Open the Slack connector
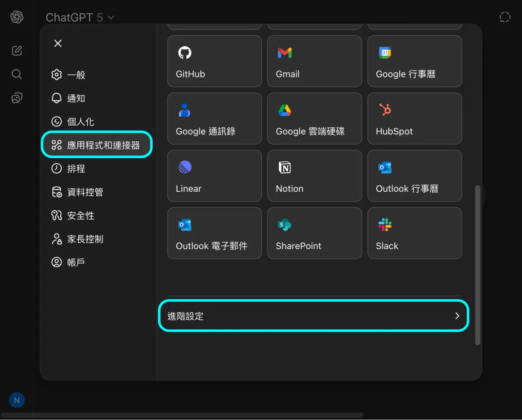The width and height of the screenshot is (522, 420). 414,233
